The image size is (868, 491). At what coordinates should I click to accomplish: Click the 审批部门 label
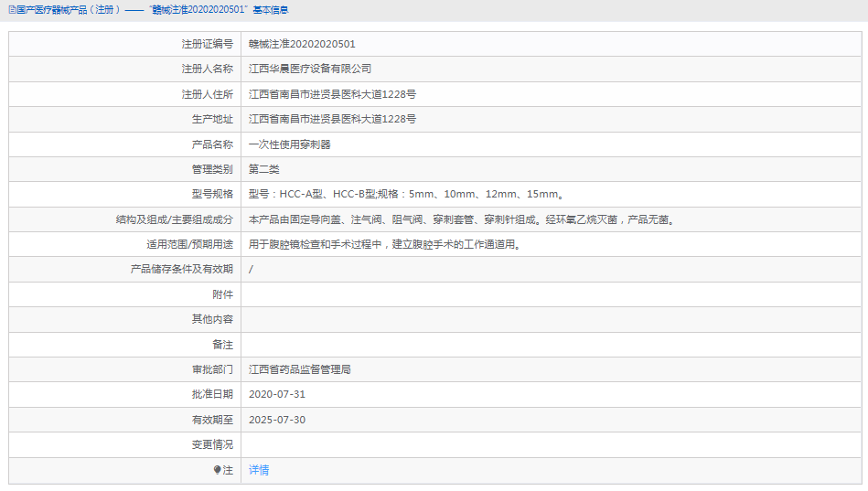pyautogui.click(x=212, y=369)
